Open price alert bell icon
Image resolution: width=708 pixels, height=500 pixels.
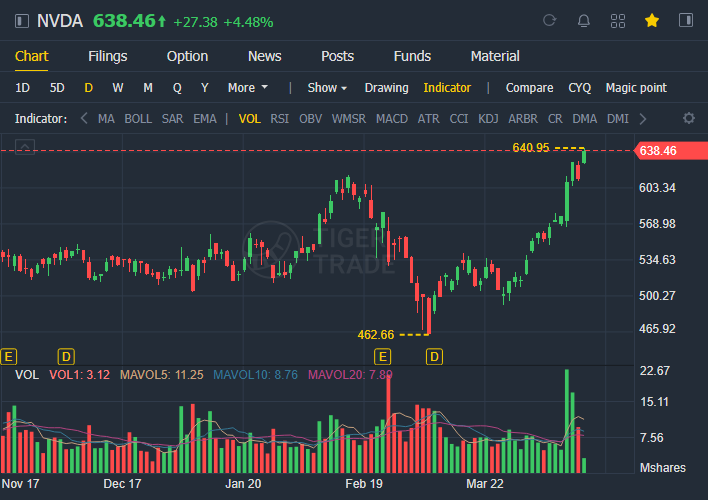point(584,20)
